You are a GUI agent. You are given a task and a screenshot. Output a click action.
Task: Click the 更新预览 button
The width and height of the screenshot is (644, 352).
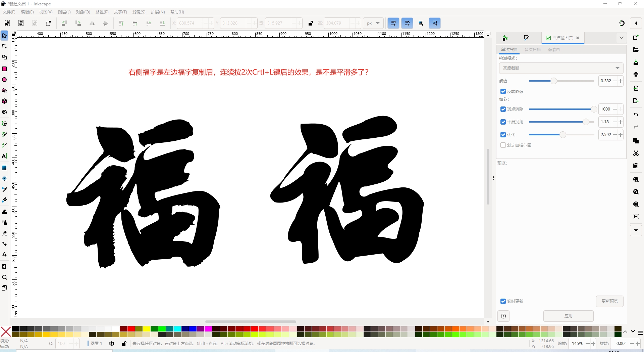(609, 301)
